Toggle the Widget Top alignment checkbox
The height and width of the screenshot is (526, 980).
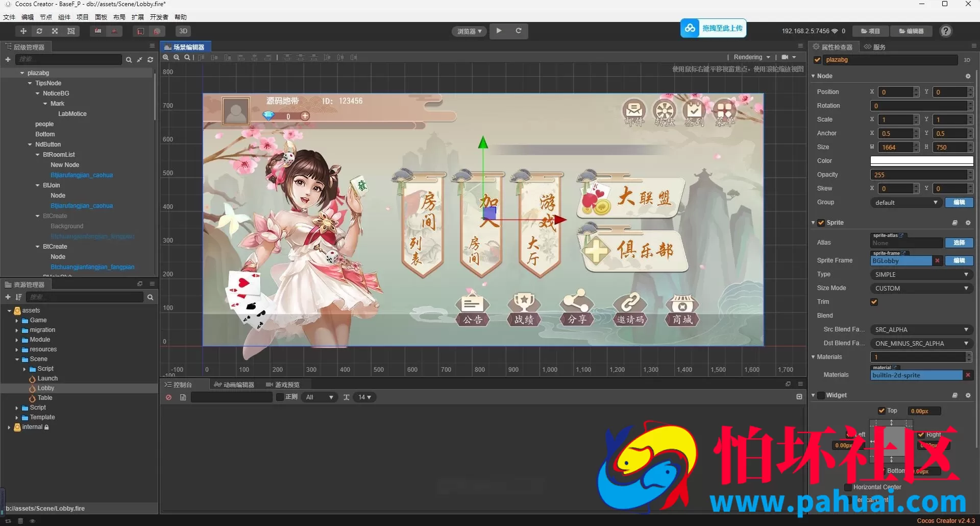point(881,411)
